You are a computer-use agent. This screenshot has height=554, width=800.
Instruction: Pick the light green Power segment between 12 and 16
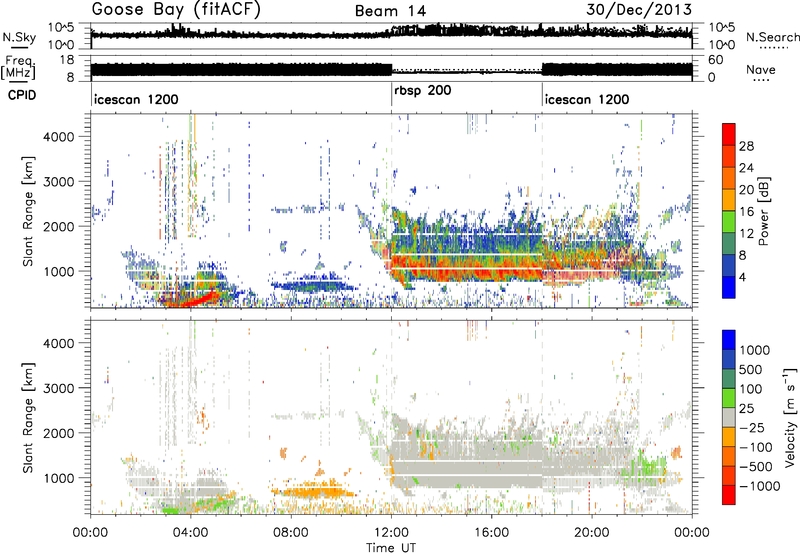729,221
